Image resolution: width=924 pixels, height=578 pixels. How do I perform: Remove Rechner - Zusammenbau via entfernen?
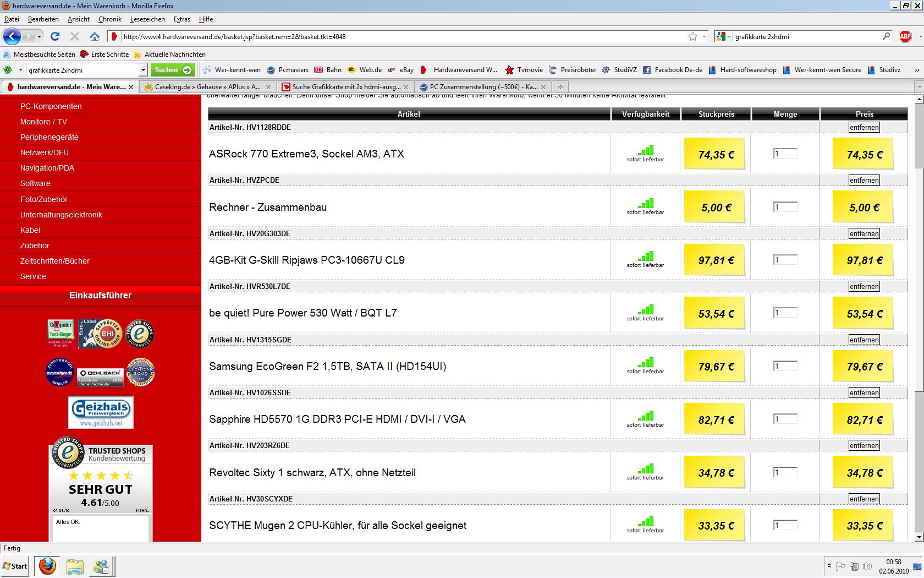coord(864,180)
